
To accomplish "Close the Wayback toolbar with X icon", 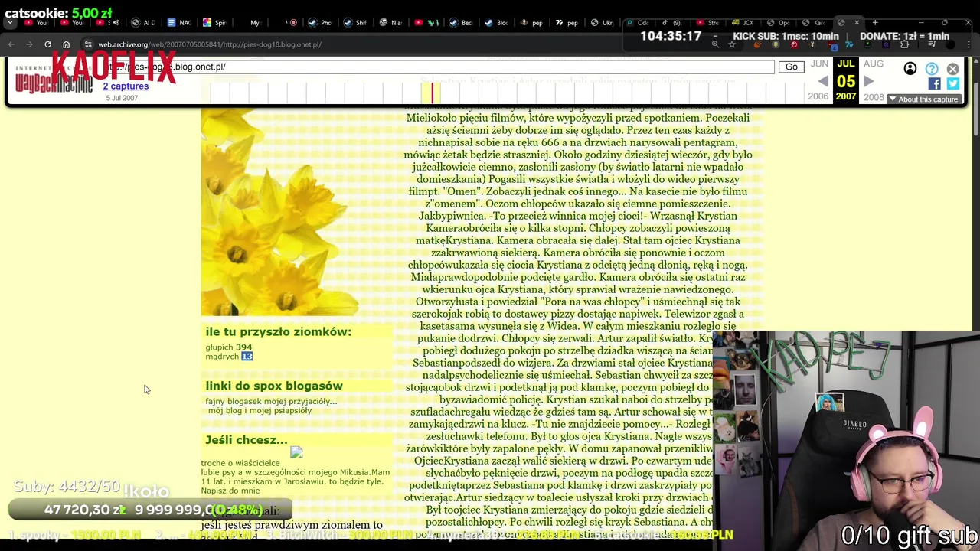I will tap(952, 69).
